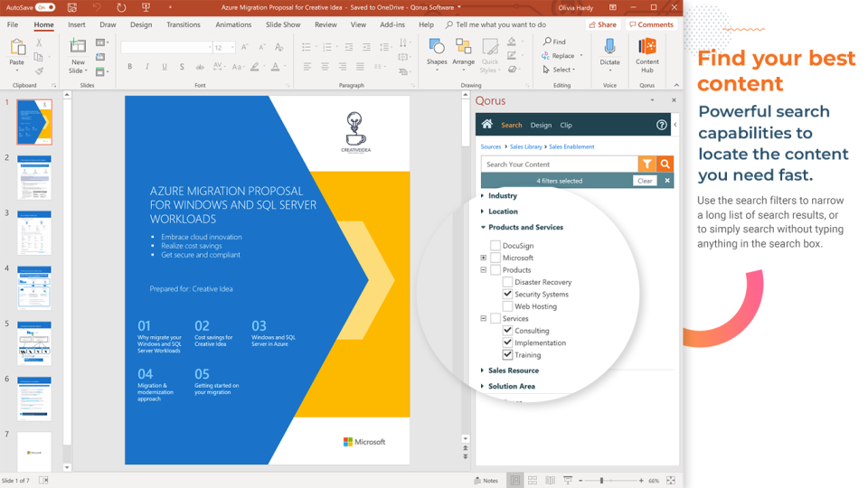868x488 pixels.
Task: Select slide 3 thumbnail
Action: [x=34, y=232]
